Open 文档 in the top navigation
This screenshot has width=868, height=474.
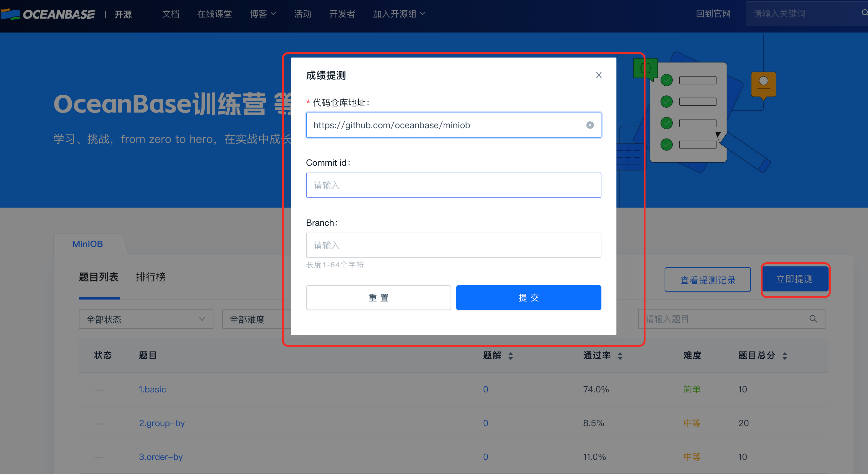point(171,14)
